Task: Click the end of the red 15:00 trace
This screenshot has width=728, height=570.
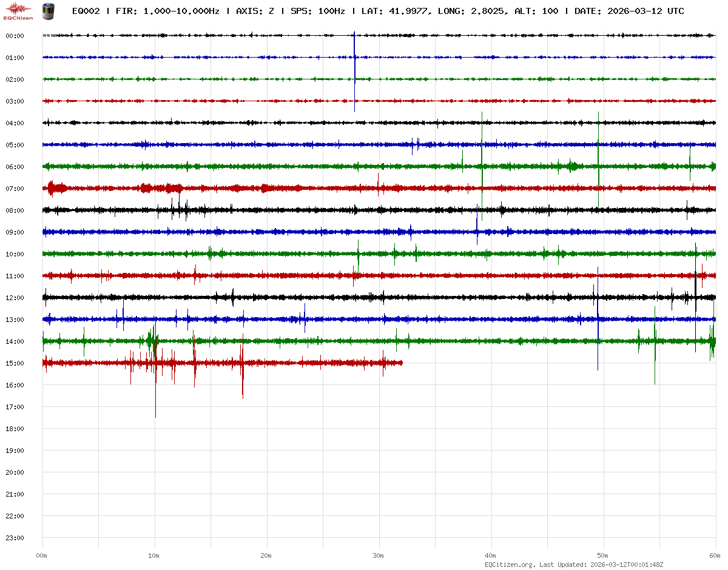Action: [x=402, y=363]
